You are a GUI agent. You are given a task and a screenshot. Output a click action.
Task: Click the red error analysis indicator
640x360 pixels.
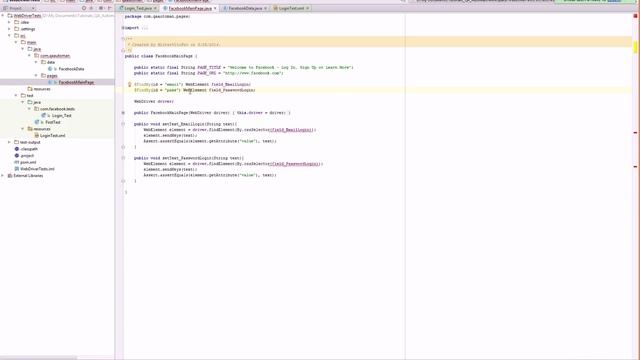[636, 16]
